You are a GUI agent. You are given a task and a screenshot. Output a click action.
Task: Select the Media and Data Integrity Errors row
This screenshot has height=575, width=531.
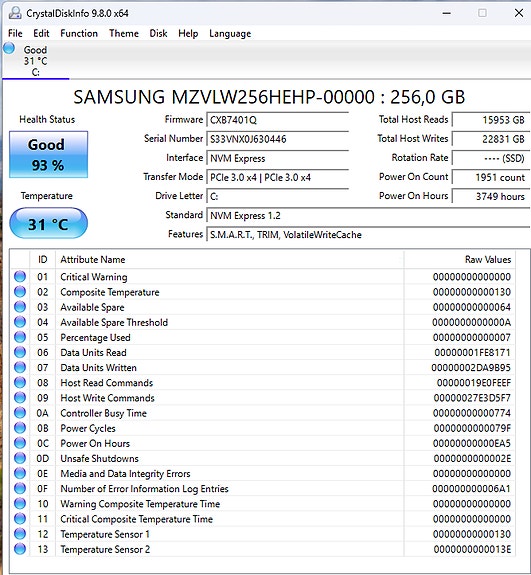point(263,473)
